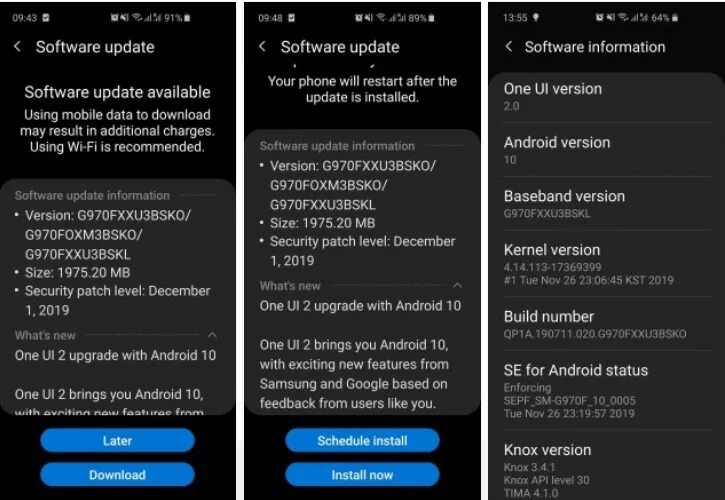Tap the Download button

click(x=117, y=475)
